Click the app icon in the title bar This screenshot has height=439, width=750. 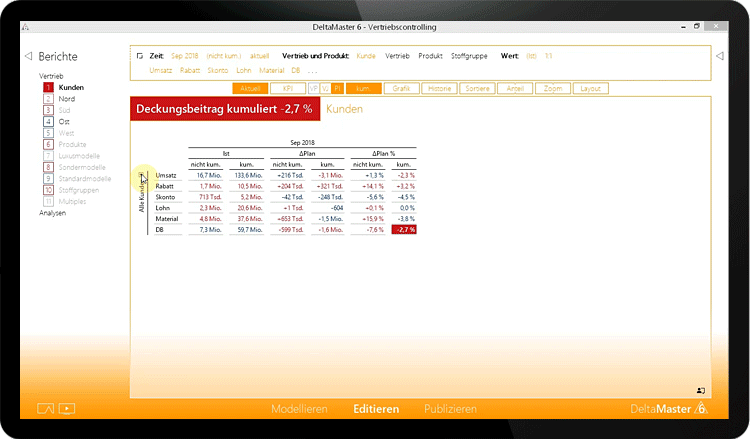click(x=25, y=27)
